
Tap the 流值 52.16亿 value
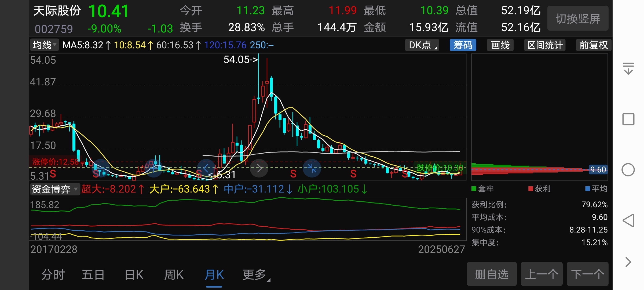click(x=521, y=27)
